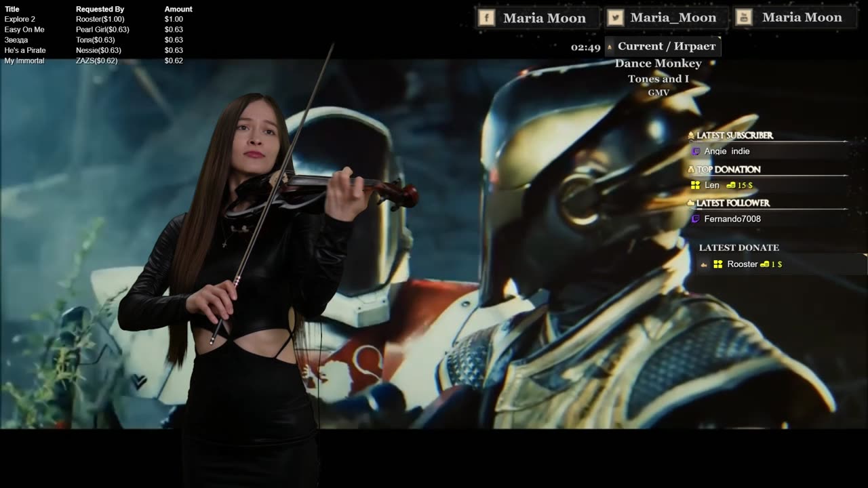Click the GMV label under the artist

click(658, 93)
